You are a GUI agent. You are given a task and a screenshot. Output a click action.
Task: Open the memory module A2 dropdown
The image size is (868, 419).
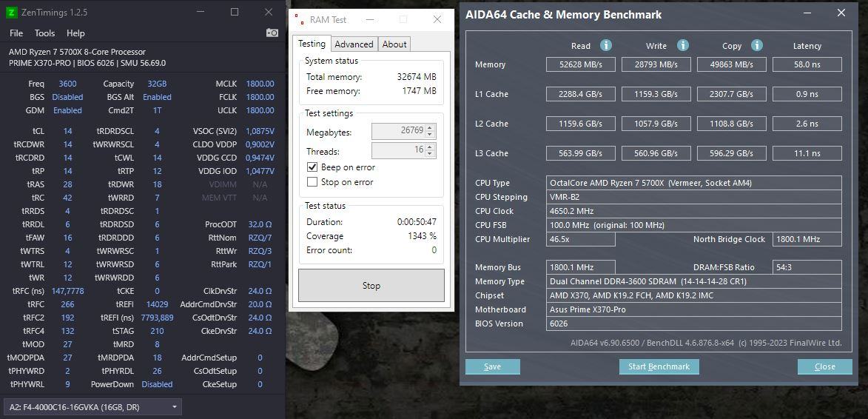pyautogui.click(x=92, y=407)
